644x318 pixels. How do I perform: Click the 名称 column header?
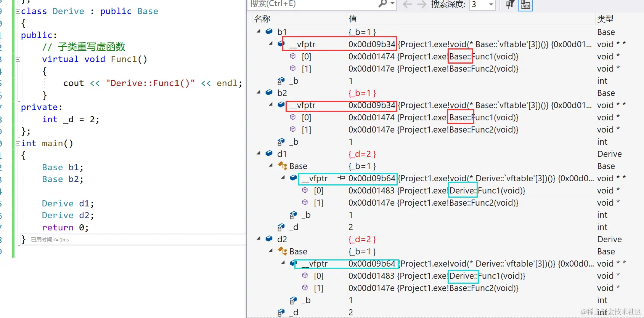tap(262, 19)
